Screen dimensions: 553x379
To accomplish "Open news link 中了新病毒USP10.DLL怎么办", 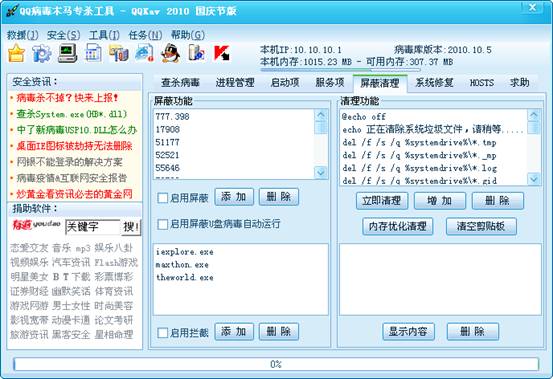I will [77, 130].
